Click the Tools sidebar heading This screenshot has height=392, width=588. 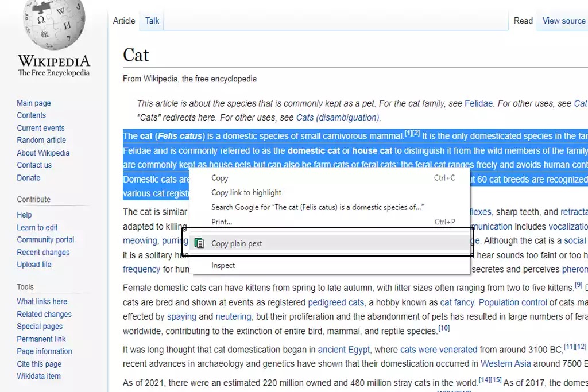[x=25, y=287]
